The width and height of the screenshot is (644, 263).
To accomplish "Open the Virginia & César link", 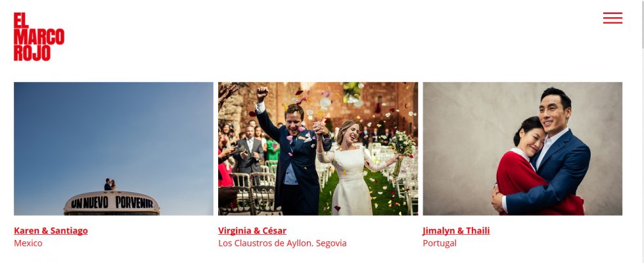I will click(x=252, y=231).
